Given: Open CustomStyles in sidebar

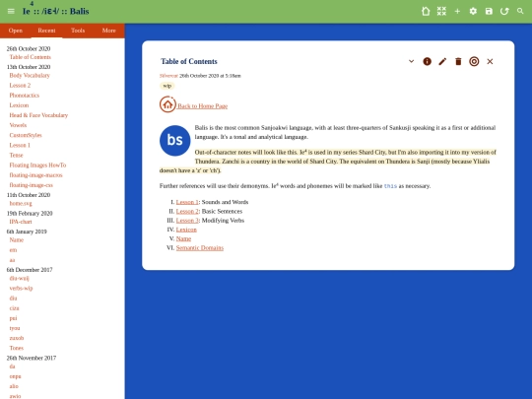Looking at the screenshot, I should click(x=26, y=135).
